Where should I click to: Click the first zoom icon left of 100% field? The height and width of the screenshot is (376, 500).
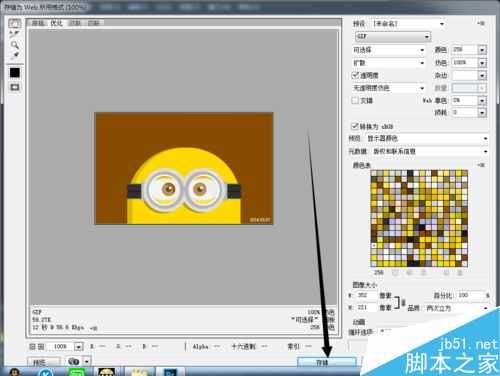[x=32, y=347]
